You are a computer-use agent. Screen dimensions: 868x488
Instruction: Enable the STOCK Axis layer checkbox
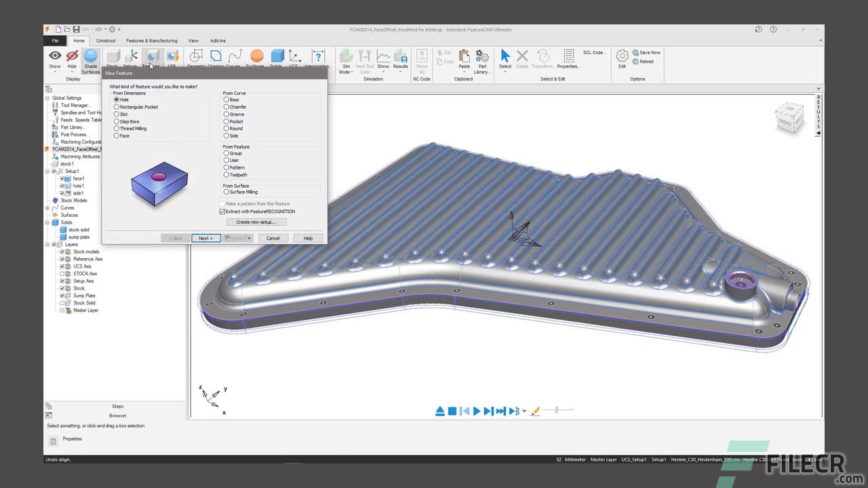tap(61, 274)
